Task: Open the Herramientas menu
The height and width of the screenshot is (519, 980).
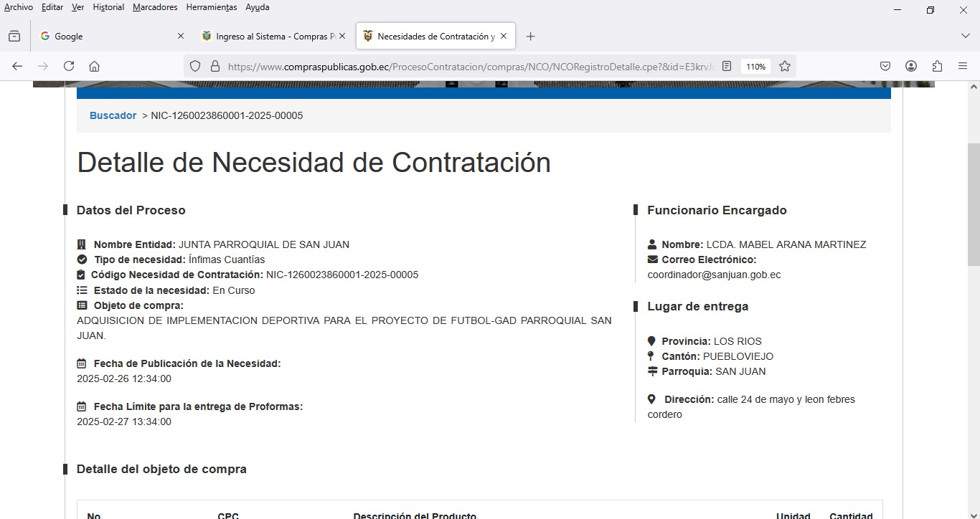Action: pyautogui.click(x=211, y=7)
